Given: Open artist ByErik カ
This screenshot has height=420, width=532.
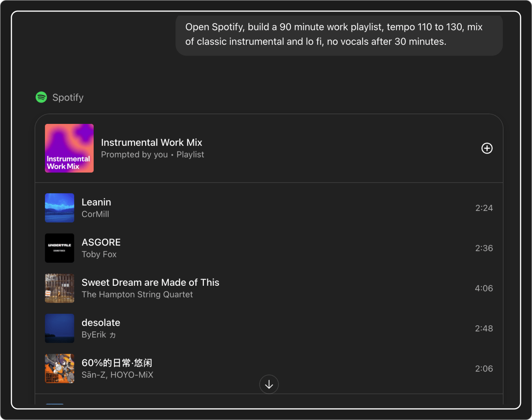Looking at the screenshot, I should pos(99,335).
